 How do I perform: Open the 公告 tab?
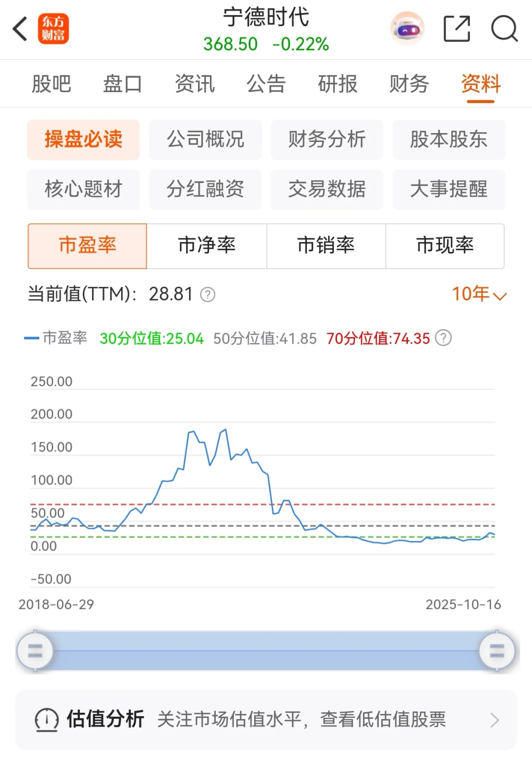coord(266,84)
